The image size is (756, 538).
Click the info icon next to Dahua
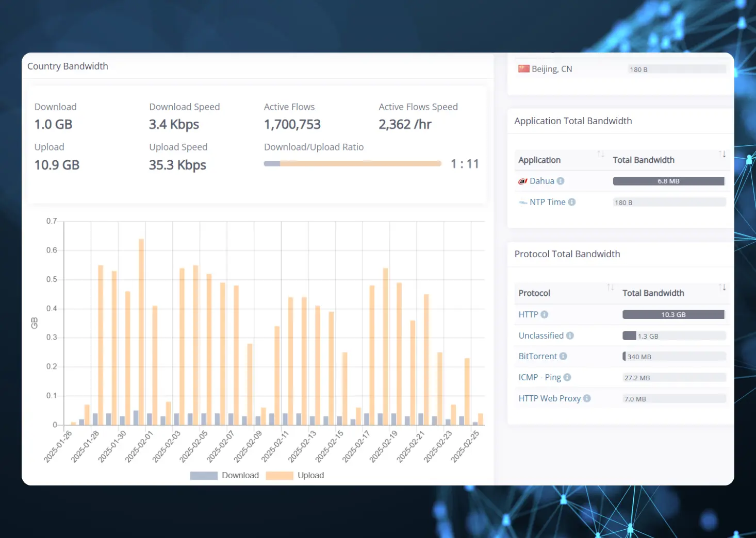click(561, 181)
